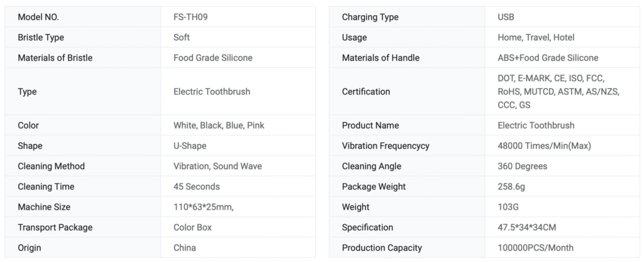Click the China origin value
Viewport: 644px width, 262px height.
(184, 248)
